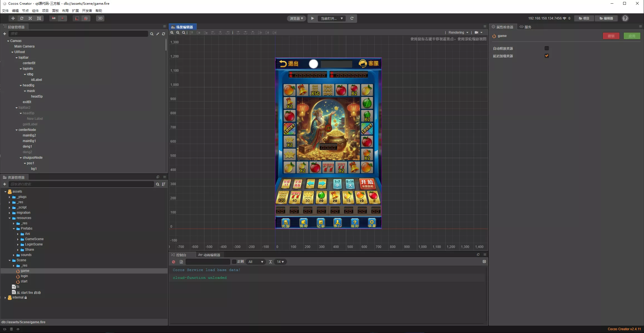Click the hierarchy search input field
This screenshot has width=644, height=333.
[78, 34]
